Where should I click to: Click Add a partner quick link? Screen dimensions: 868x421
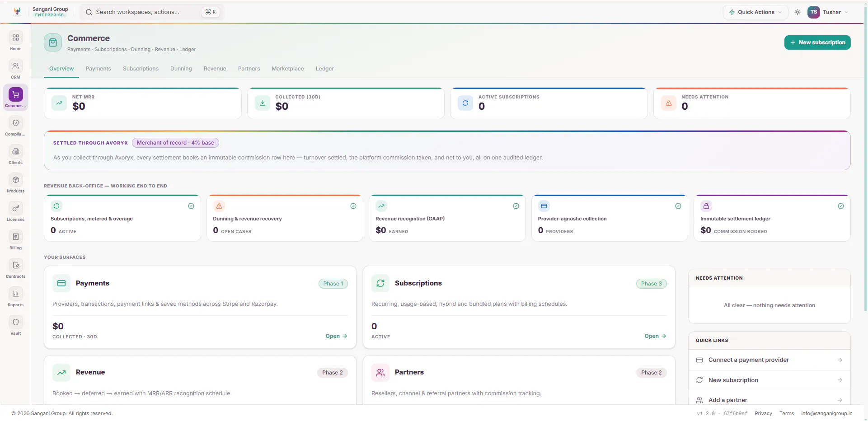pyautogui.click(x=769, y=400)
